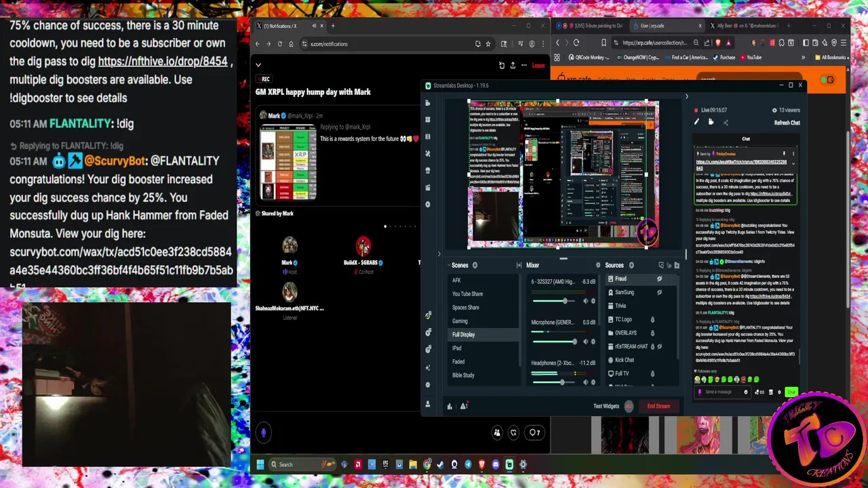Open Windows Start menu

tap(260, 464)
